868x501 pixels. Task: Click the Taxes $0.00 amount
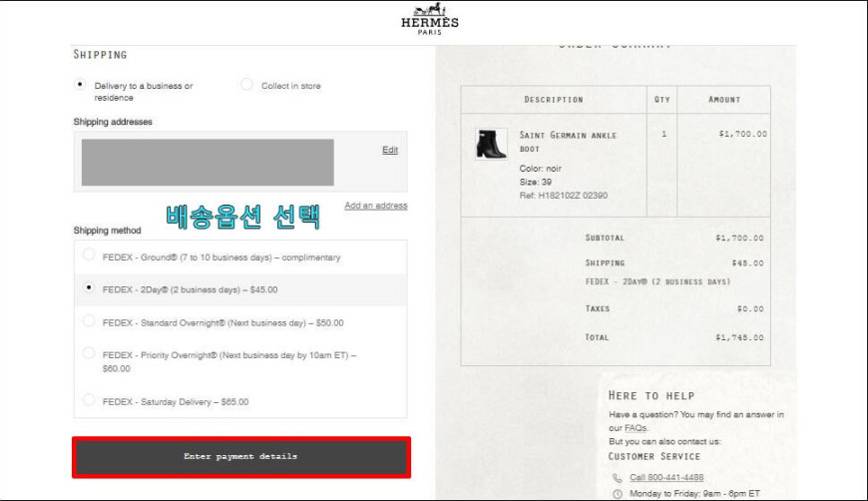[750, 309]
